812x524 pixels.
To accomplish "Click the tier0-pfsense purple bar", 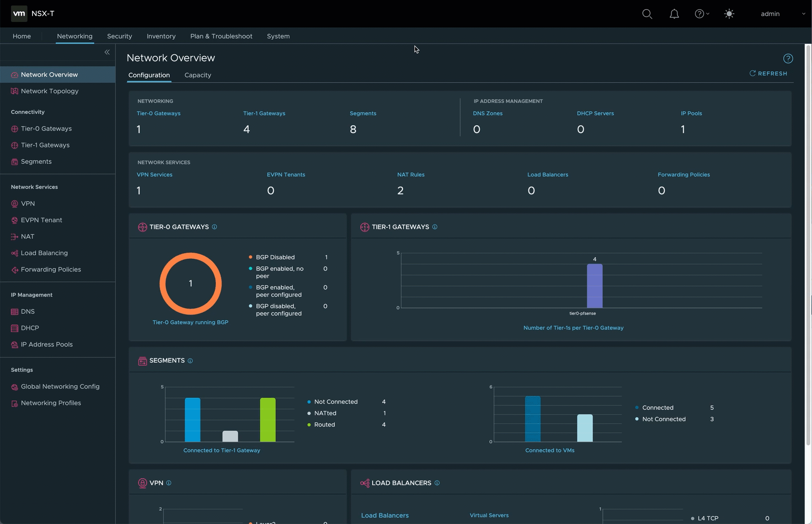I will coord(594,286).
